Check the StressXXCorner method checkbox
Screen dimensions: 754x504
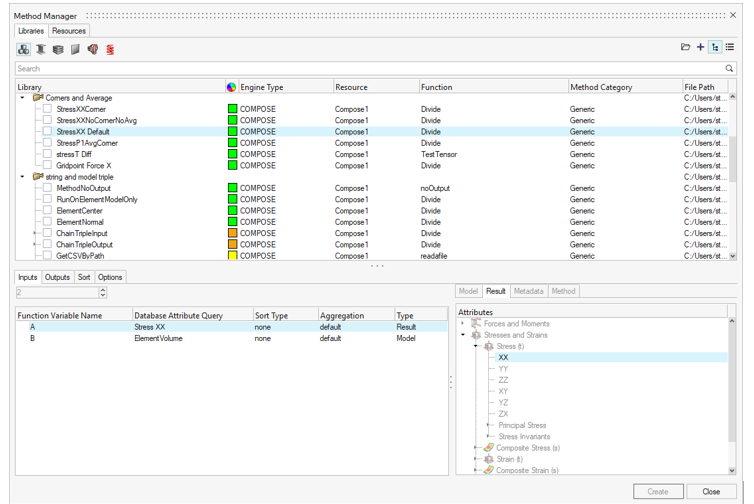47,109
